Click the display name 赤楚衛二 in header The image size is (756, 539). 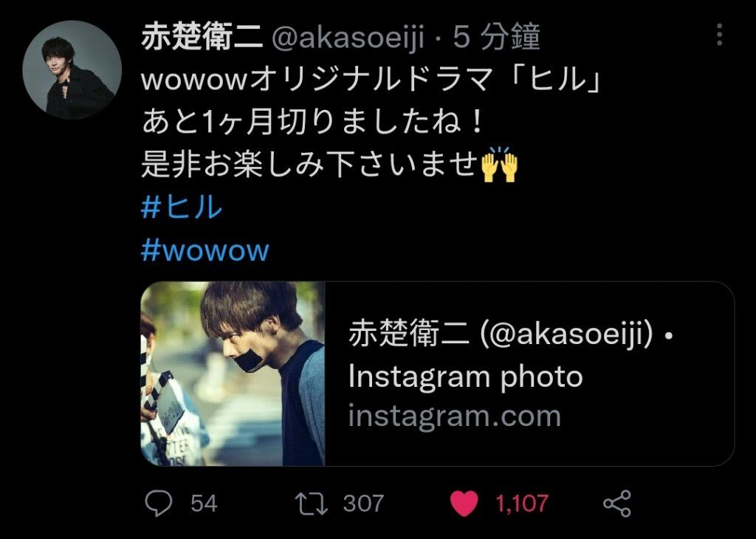pyautogui.click(x=202, y=37)
